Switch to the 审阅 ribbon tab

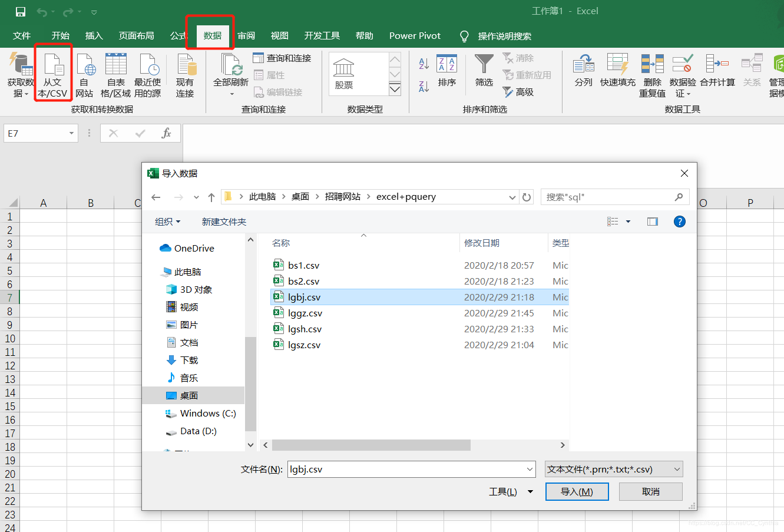click(246, 36)
